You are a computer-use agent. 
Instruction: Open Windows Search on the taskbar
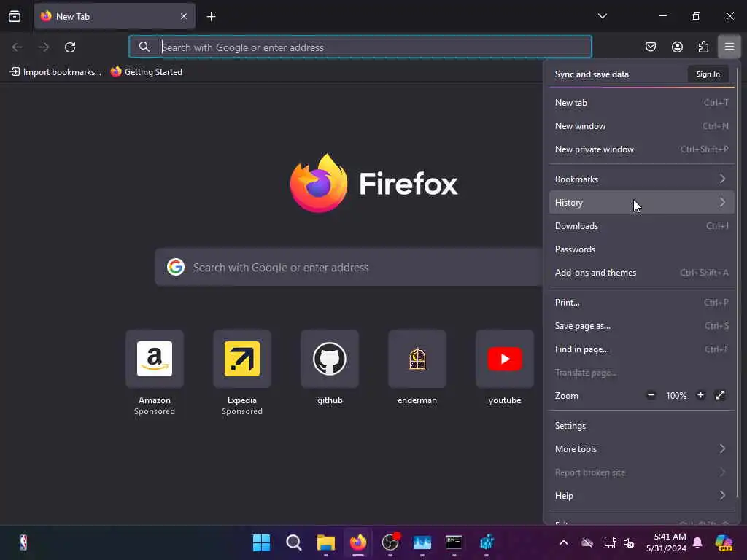click(x=293, y=542)
